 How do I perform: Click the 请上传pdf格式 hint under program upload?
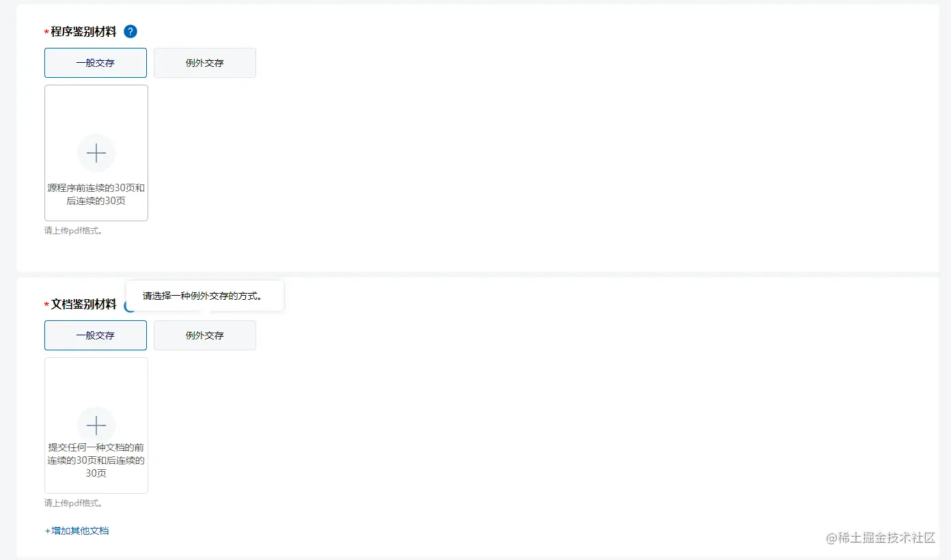(74, 230)
